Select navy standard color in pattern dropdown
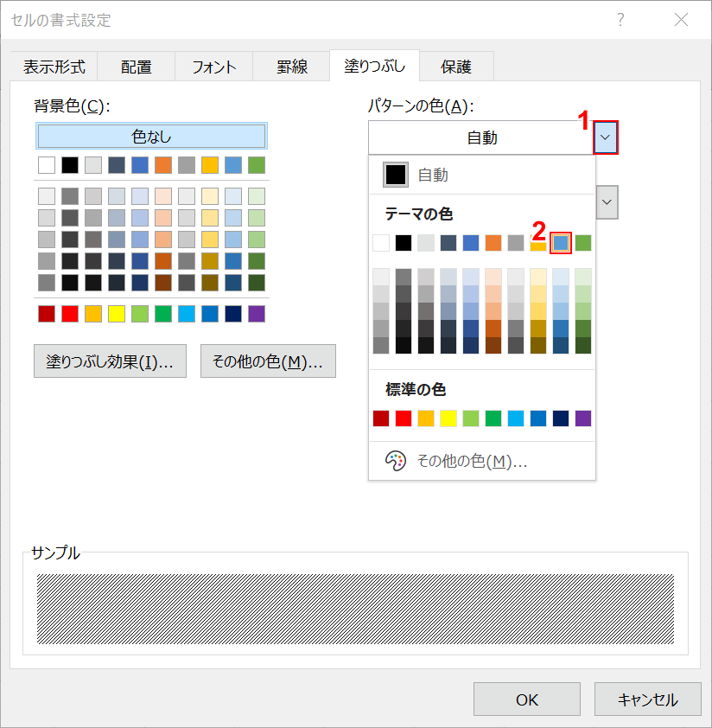The width and height of the screenshot is (712, 728). pyautogui.click(x=561, y=418)
